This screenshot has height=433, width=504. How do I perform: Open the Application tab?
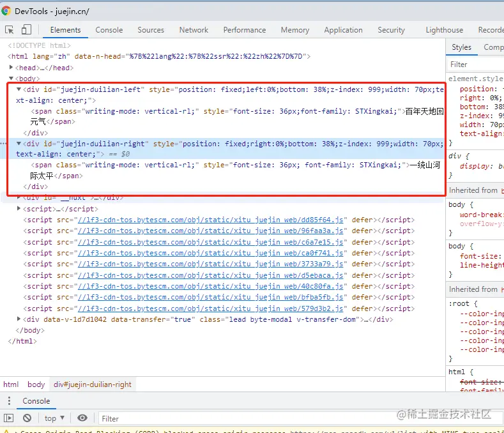click(343, 30)
